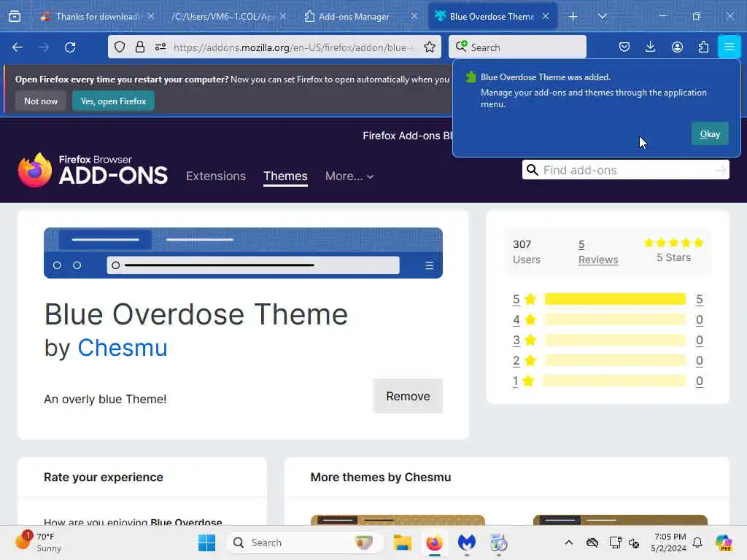747x560 pixels.
Task: Click the '307 Users' count
Action: (527, 252)
